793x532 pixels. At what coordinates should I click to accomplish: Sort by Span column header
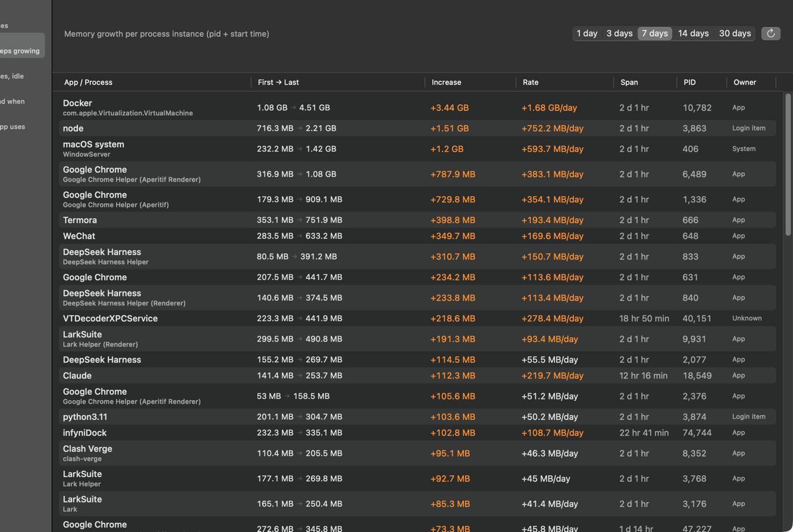click(x=629, y=82)
